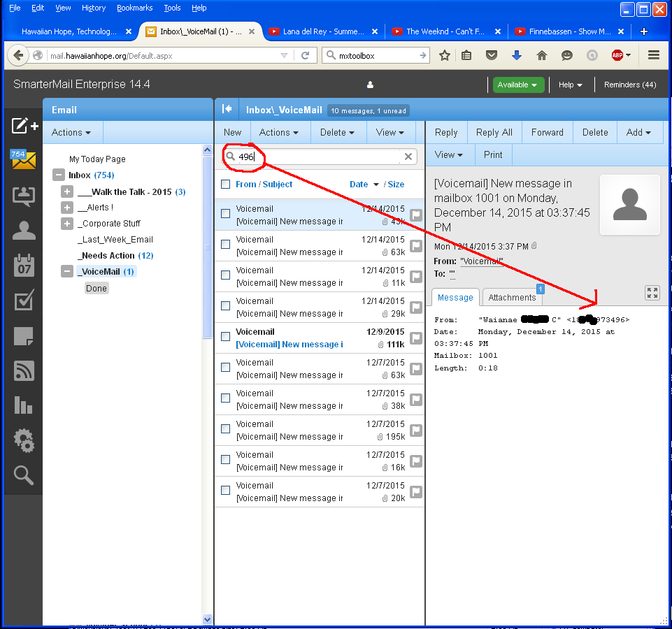This screenshot has width=672, height=629.
Task: Open Firefox downloads arrow icon
Action: tap(517, 55)
